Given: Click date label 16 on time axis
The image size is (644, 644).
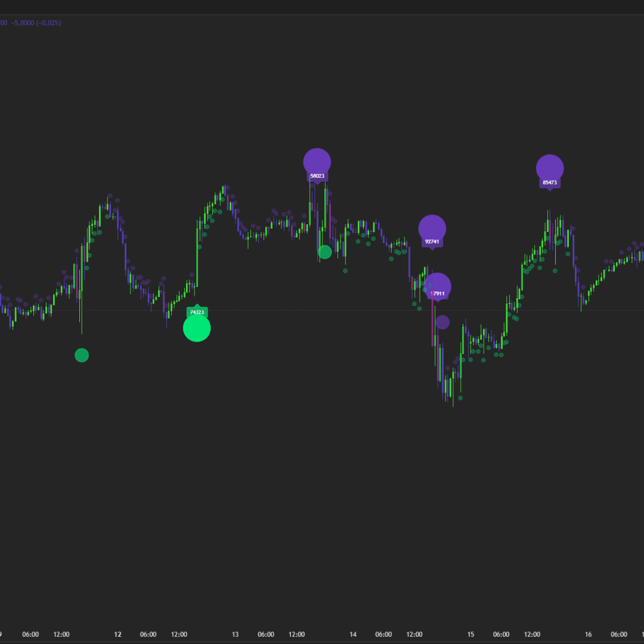Looking at the screenshot, I should (588, 634).
